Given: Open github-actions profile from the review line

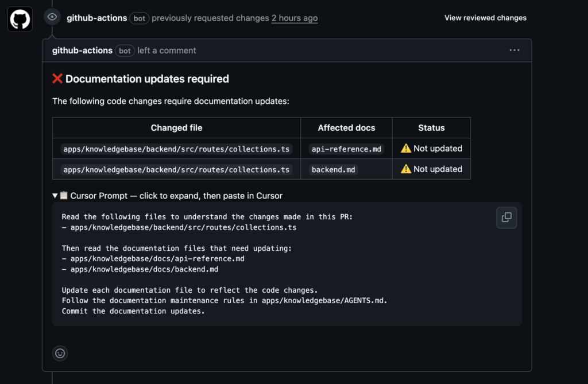Looking at the screenshot, I should click(96, 18).
